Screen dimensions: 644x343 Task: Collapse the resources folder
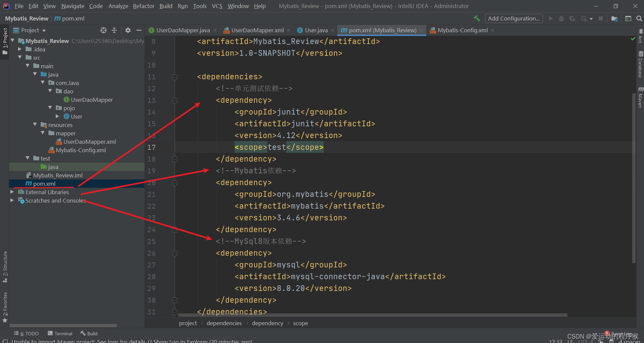coord(35,125)
